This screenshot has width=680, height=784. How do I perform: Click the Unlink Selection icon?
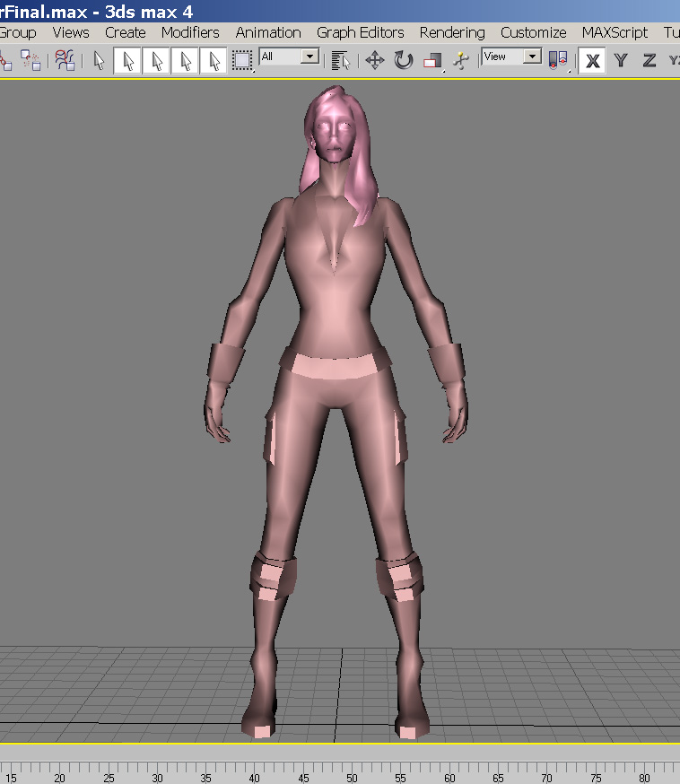point(31,60)
